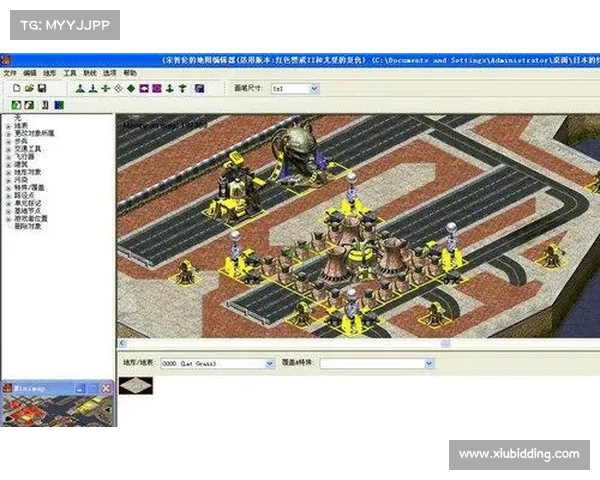Open the 文件 (File) menu
This screenshot has width=600, height=480.
[9, 74]
